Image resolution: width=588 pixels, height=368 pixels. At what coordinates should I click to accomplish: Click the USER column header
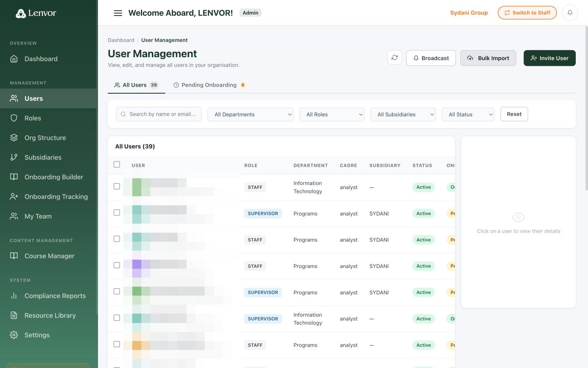(x=138, y=166)
